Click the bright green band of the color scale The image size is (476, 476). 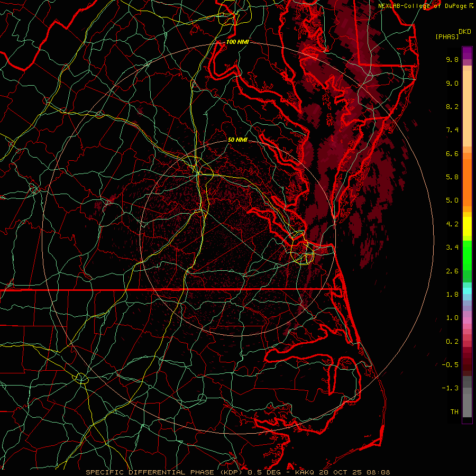click(467, 255)
